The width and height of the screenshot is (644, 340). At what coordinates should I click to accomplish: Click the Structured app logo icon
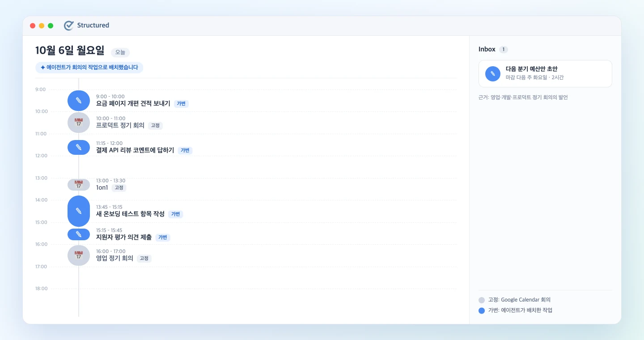point(69,25)
